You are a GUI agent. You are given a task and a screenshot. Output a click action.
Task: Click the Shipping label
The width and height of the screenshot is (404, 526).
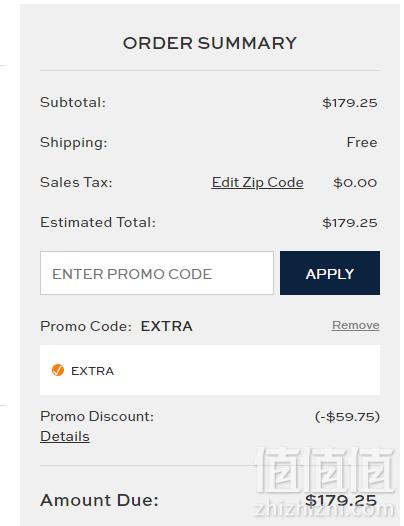click(73, 142)
